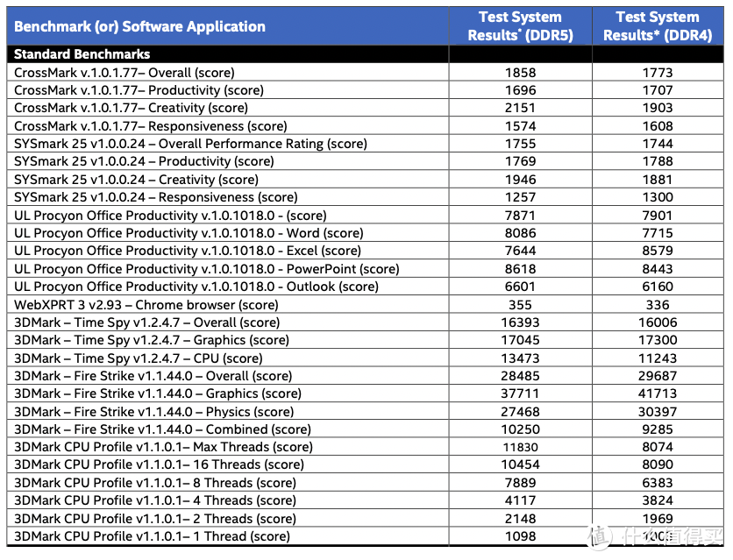Click the DDR5 value 1858
The height and width of the screenshot is (560, 733).
pyautogui.click(x=520, y=72)
